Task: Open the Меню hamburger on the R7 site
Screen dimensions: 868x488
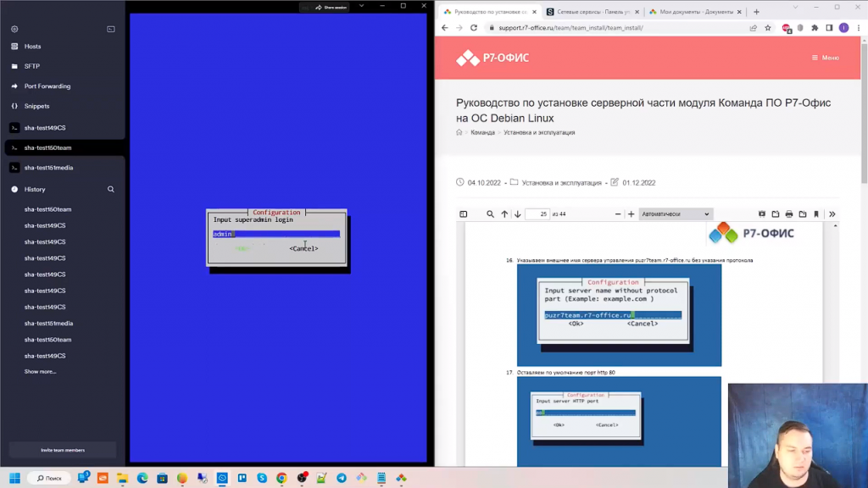Action: 826,58
